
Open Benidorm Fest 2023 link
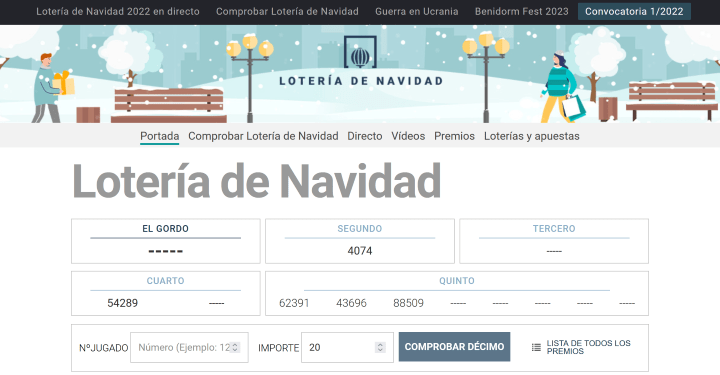pyautogui.click(x=521, y=11)
